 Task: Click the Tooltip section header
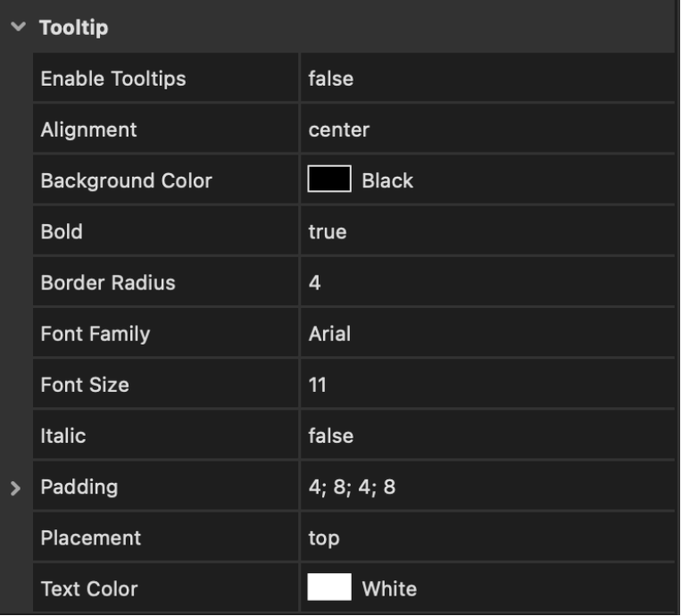pos(73,28)
